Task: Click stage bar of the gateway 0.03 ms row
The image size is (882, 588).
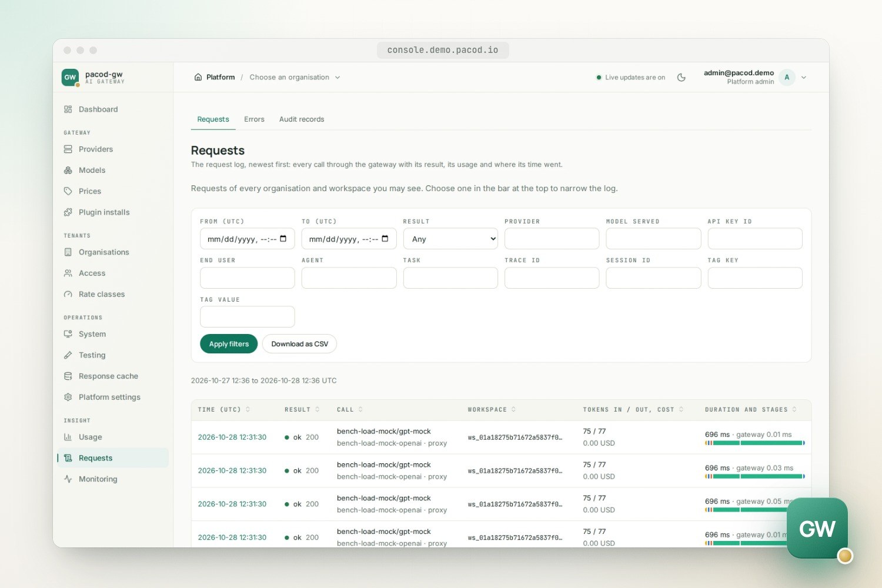Action: (755, 476)
